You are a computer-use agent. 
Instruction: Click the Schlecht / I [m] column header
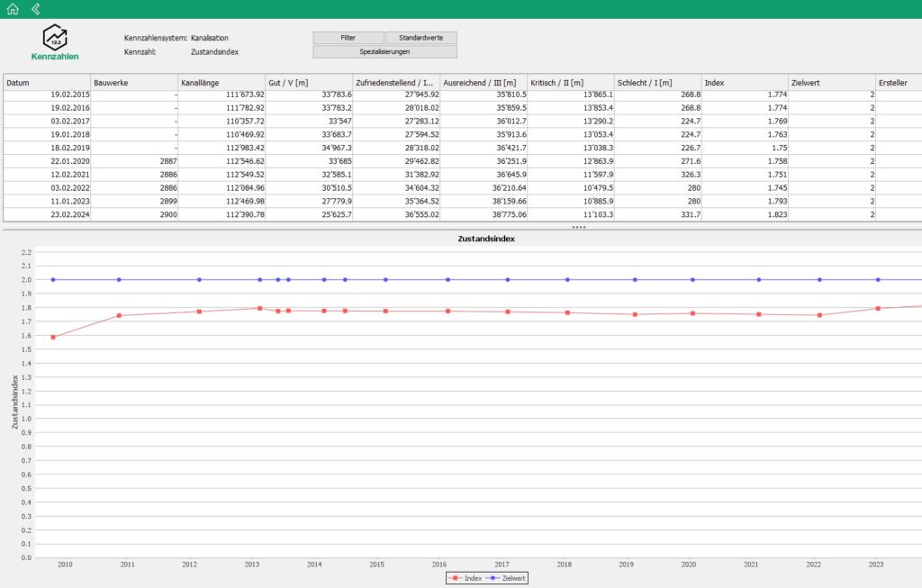(x=657, y=83)
